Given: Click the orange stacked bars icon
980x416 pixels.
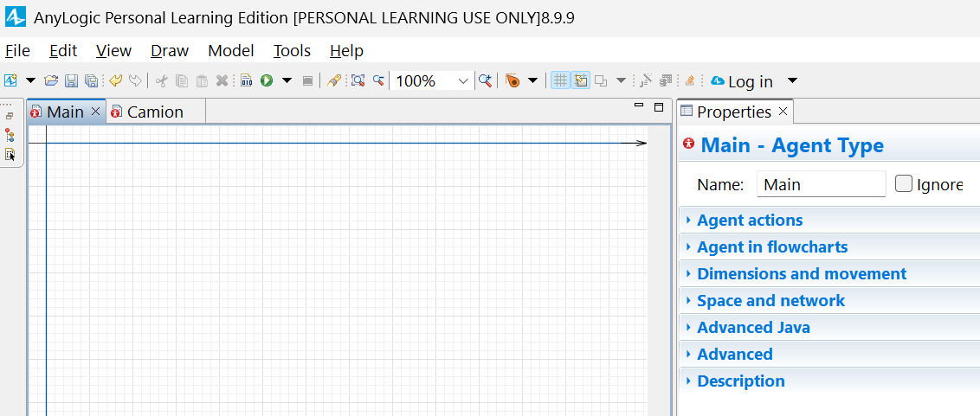Looking at the screenshot, I should click(x=689, y=80).
